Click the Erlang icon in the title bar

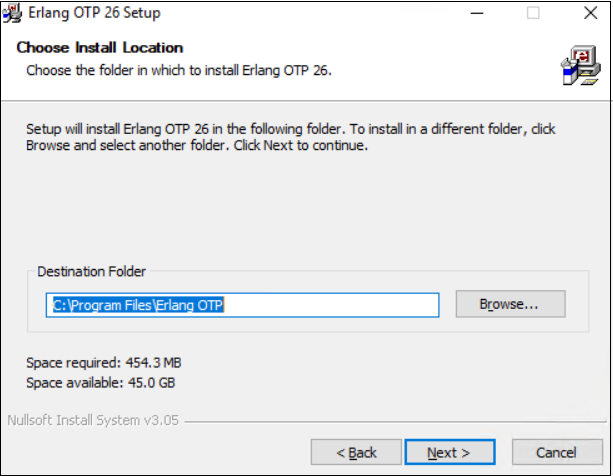(14, 13)
